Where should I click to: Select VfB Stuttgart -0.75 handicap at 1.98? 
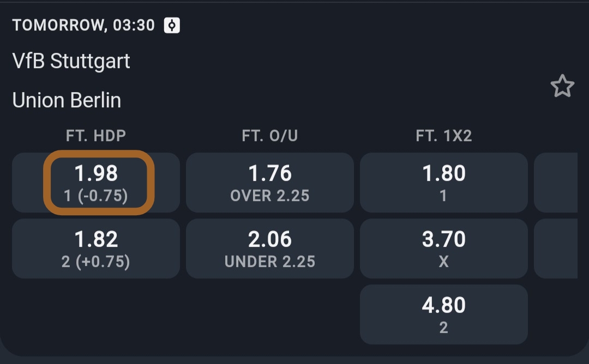[96, 183]
